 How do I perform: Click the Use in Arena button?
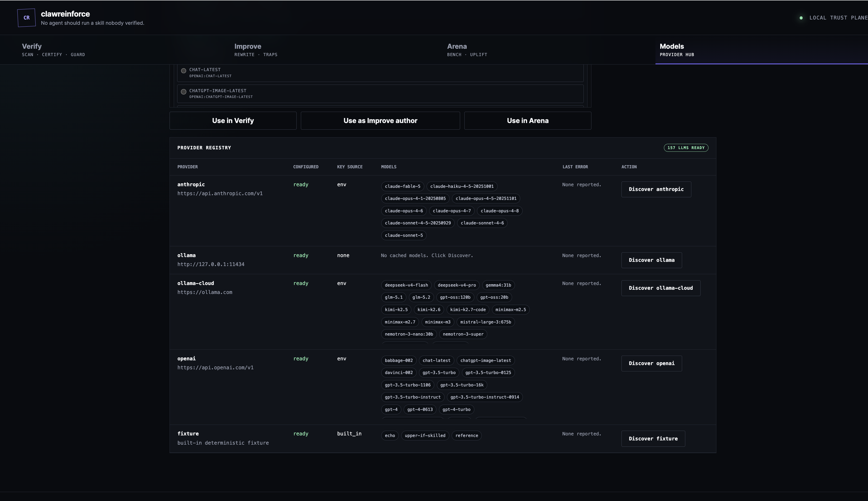528,121
